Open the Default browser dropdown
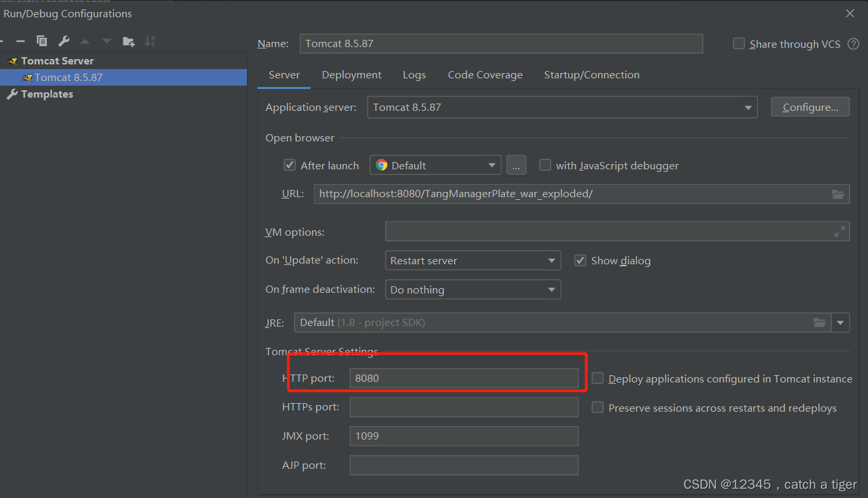868x498 pixels. point(435,165)
